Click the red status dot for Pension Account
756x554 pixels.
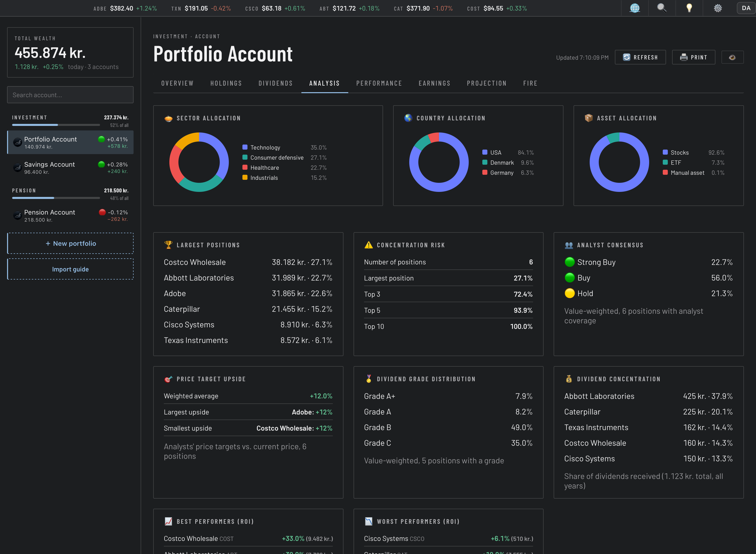(102, 212)
